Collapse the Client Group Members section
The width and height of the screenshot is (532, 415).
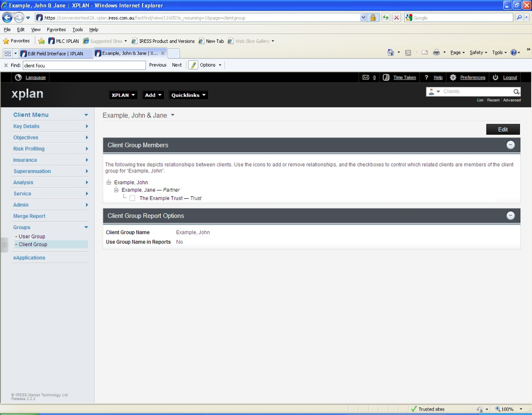tap(510, 145)
